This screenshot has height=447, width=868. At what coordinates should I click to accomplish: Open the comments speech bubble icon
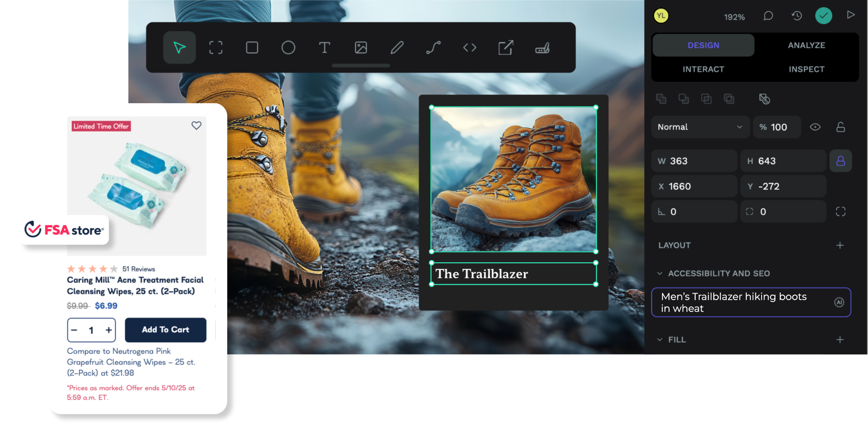click(x=768, y=16)
